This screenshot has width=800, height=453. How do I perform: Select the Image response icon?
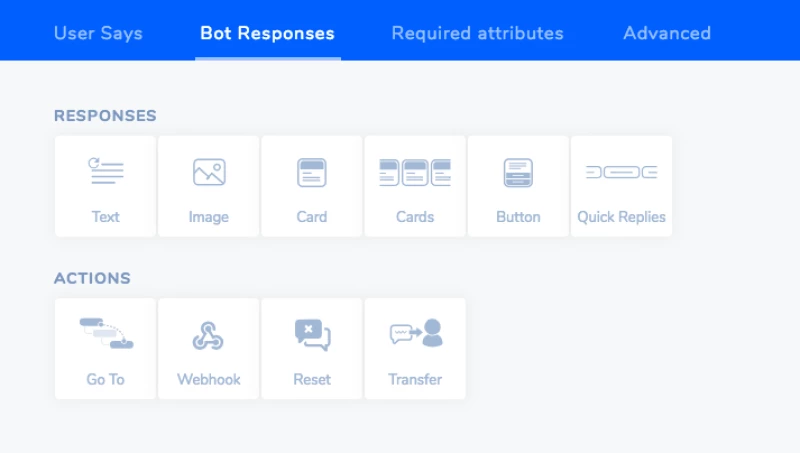click(209, 172)
